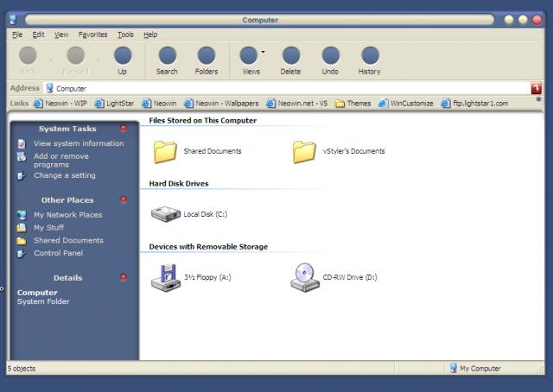Click the My Stuff sidebar icon

(x=22, y=228)
